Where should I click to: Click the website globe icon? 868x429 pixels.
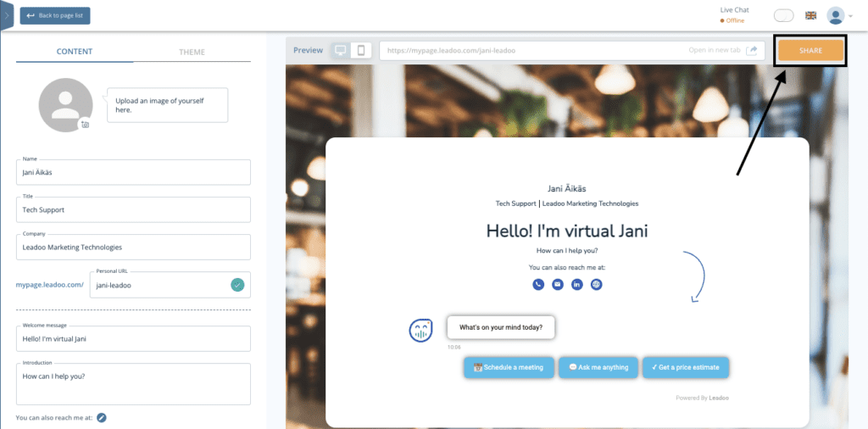[x=597, y=284]
